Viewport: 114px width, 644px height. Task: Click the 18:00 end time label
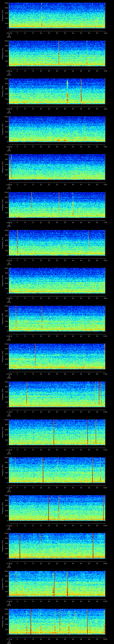(105, 639)
